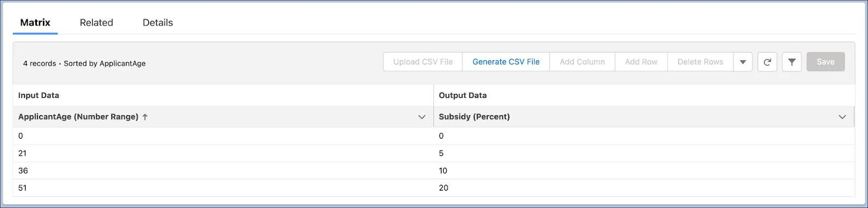Click the Add Row button

(x=641, y=62)
